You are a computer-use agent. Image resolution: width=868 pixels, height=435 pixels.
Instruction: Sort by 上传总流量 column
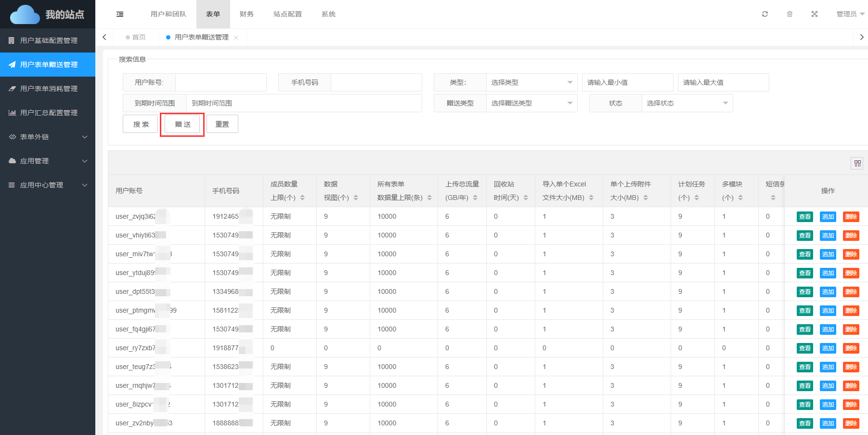475,198
